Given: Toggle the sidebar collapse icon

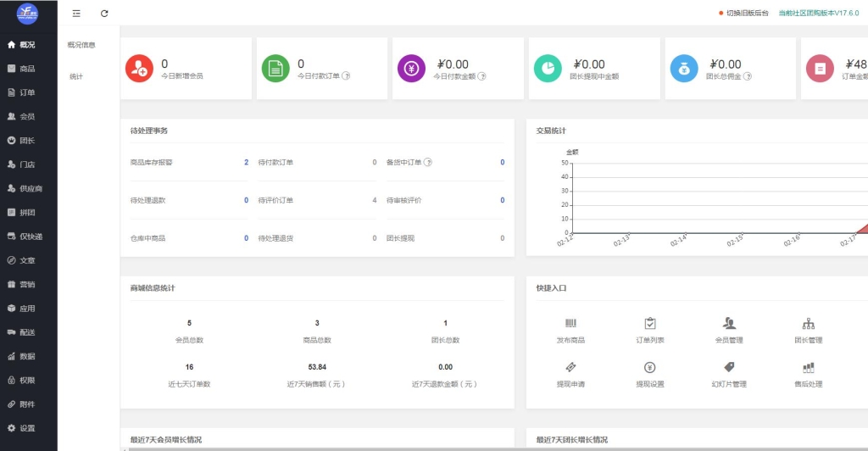Looking at the screenshot, I should pyautogui.click(x=76, y=14).
